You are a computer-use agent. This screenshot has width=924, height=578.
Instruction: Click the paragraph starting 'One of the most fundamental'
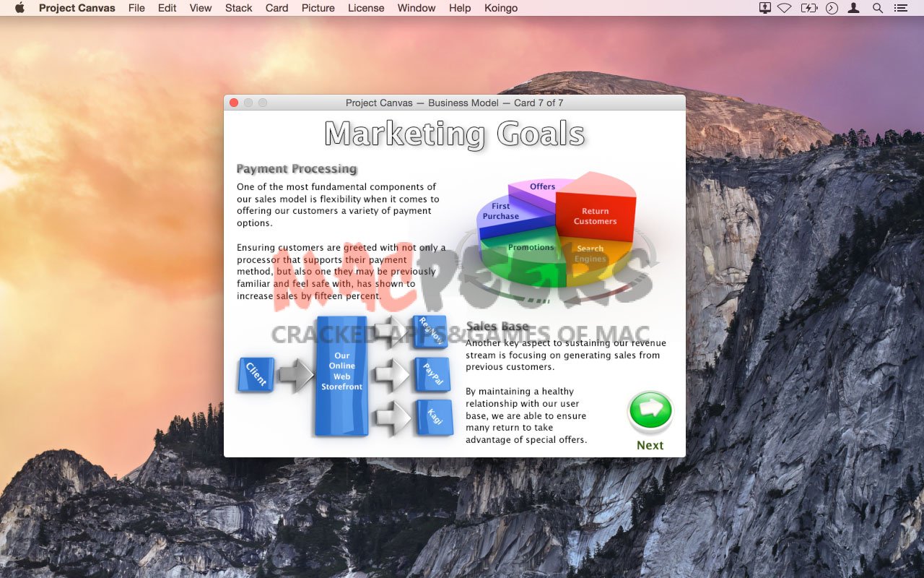[x=338, y=205]
